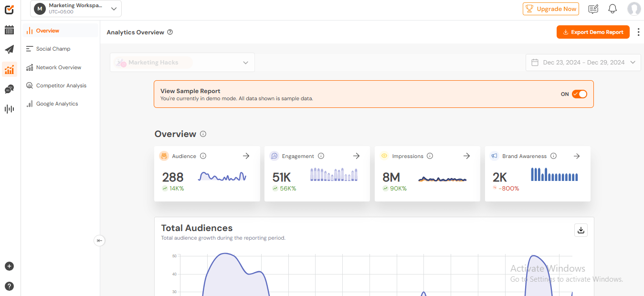Click the -800% change indicator
Screen dimensions: 644x296
(x=506, y=189)
